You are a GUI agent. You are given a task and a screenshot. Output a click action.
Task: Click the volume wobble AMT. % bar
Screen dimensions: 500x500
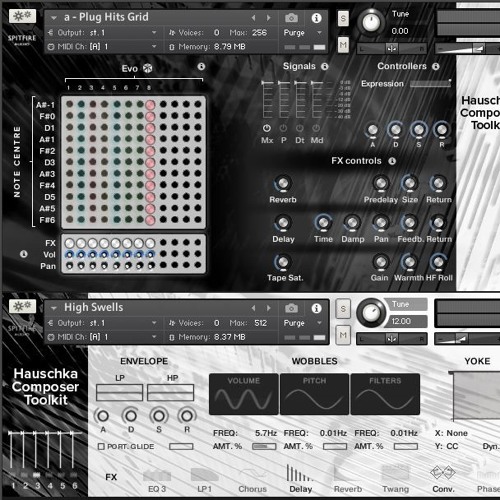pyautogui.click(x=264, y=446)
